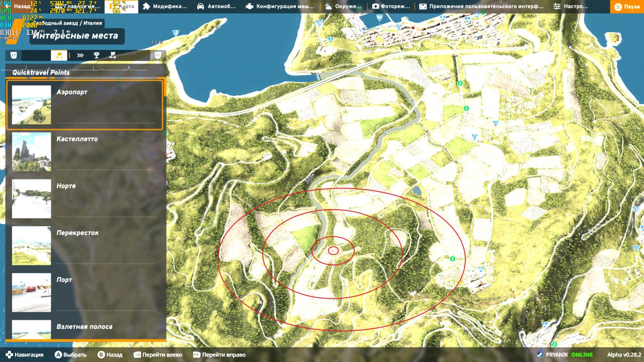Select the Порт thumbnail
This screenshot has width=644, height=362.
coord(31,293)
